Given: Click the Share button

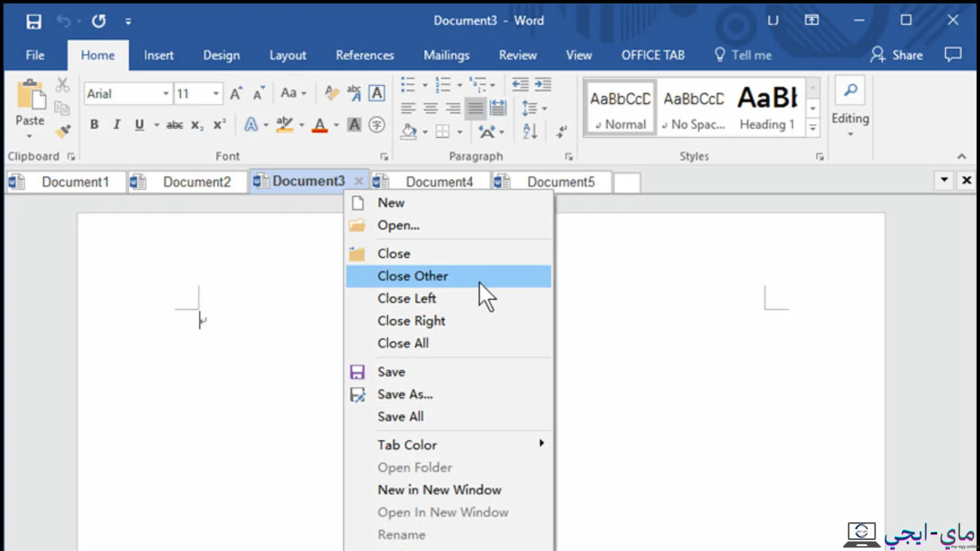Looking at the screenshot, I should coord(897,55).
